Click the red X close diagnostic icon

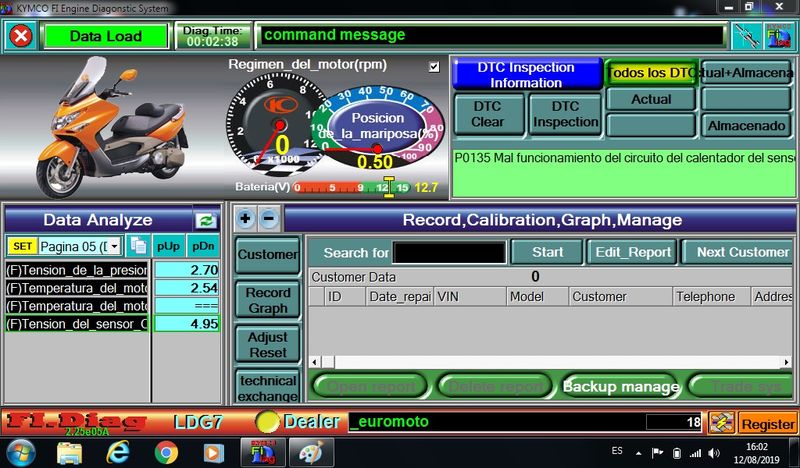[x=21, y=36]
